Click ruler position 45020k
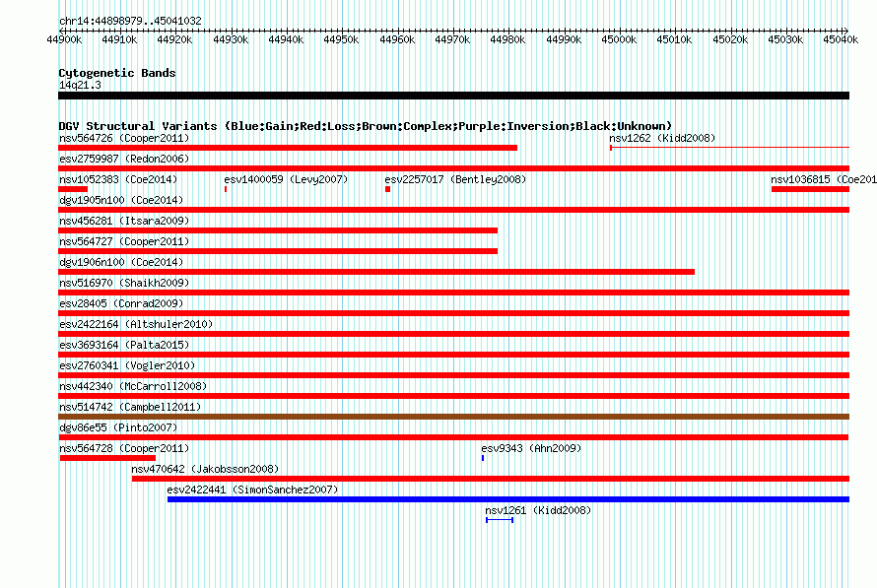Image resolution: width=877 pixels, height=588 pixels. coord(730,39)
